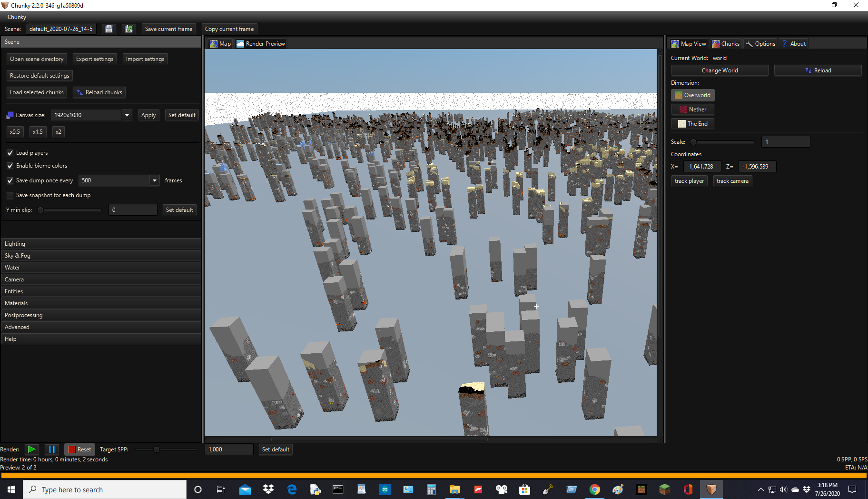Click the Change World button

click(720, 70)
